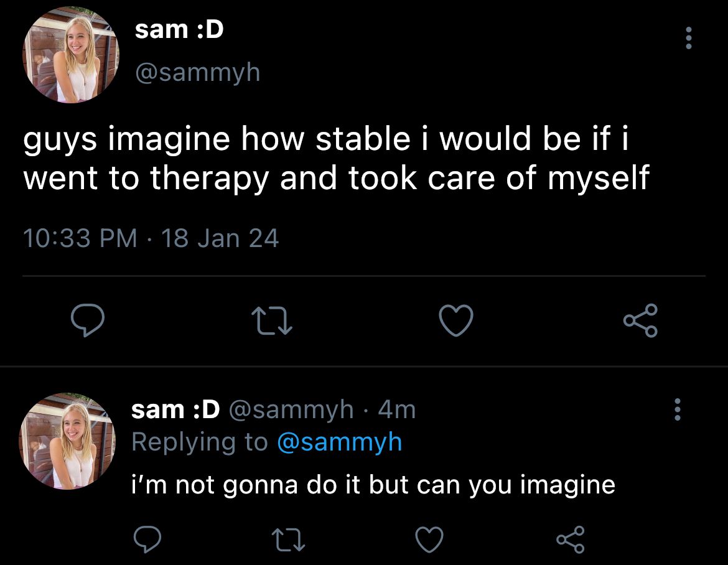
Task: Open profile picture beside the reply
Action: point(67,441)
